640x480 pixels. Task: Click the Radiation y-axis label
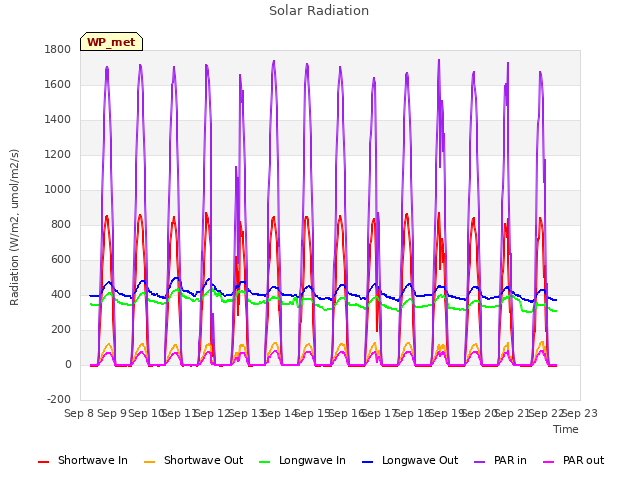[14, 227]
